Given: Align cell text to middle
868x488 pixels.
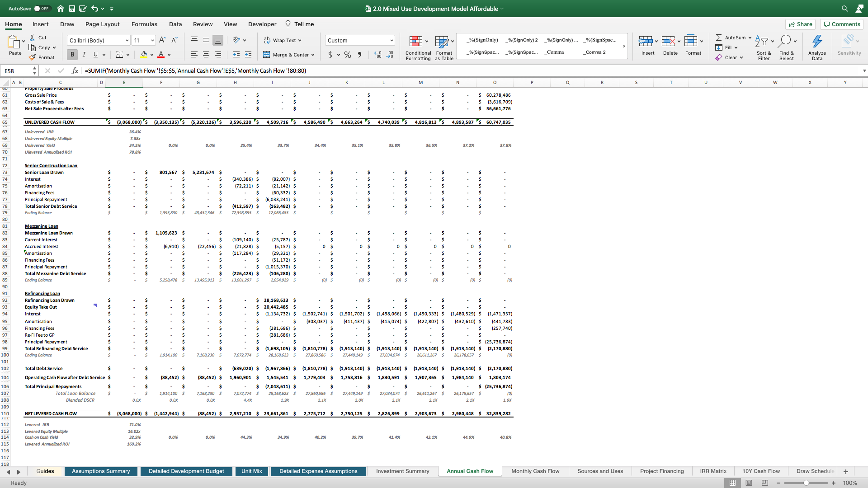Looking at the screenshot, I should [x=206, y=40].
